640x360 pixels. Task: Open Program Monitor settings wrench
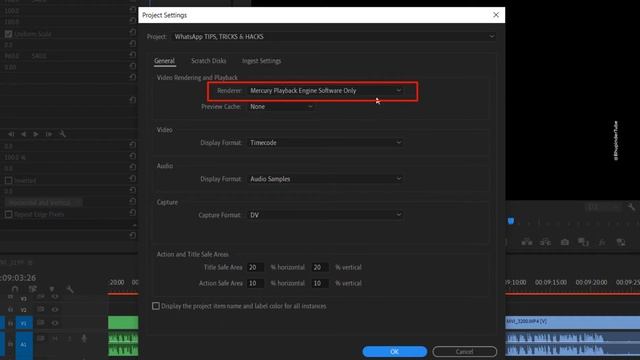[x=632, y=207]
